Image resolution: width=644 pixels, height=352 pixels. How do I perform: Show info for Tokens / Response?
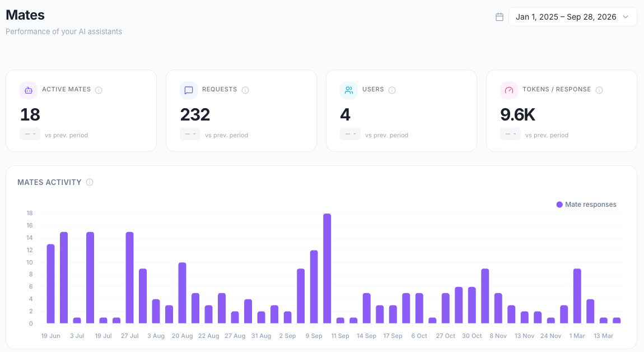click(x=599, y=90)
